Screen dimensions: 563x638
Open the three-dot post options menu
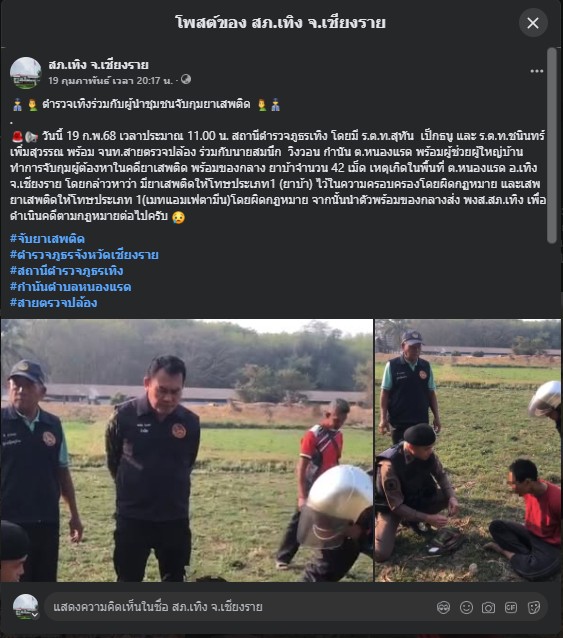pyautogui.click(x=537, y=71)
